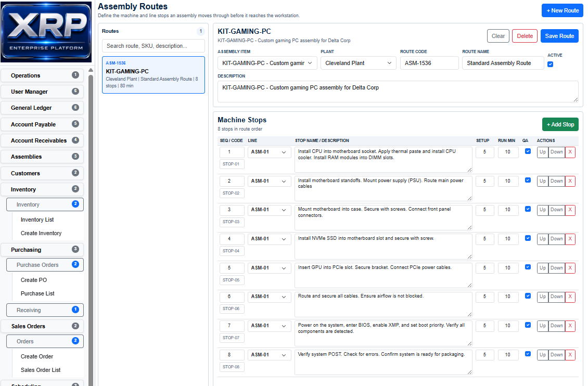Open the Assembly Item dropdown
Screen dimensions: 588x386
pos(267,63)
